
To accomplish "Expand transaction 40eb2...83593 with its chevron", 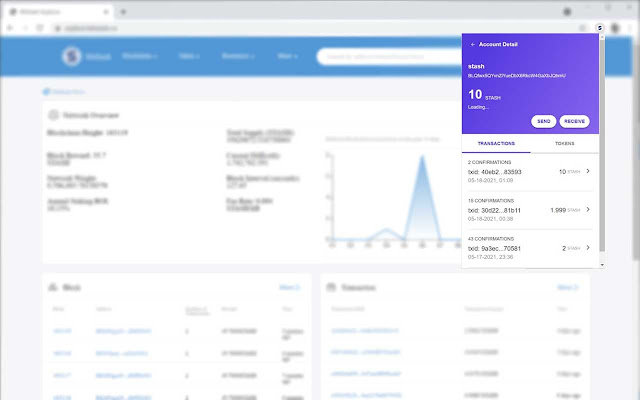I will coord(588,171).
